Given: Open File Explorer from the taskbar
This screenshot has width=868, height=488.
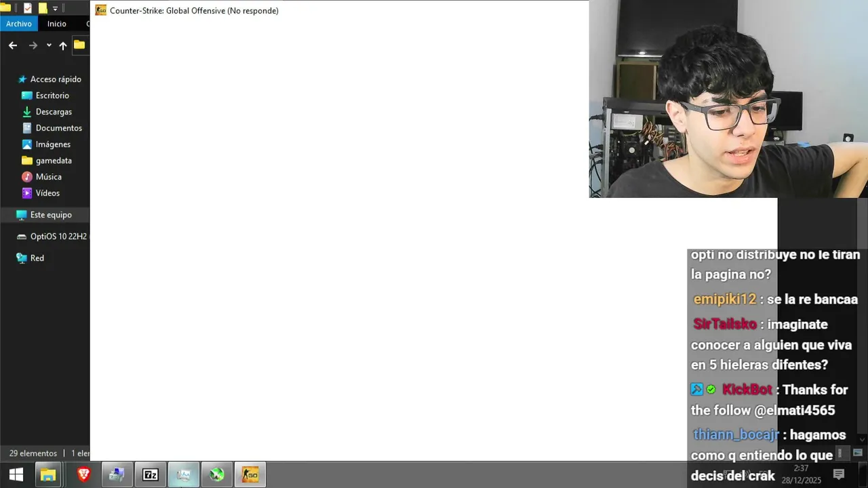Looking at the screenshot, I should pos(47,474).
